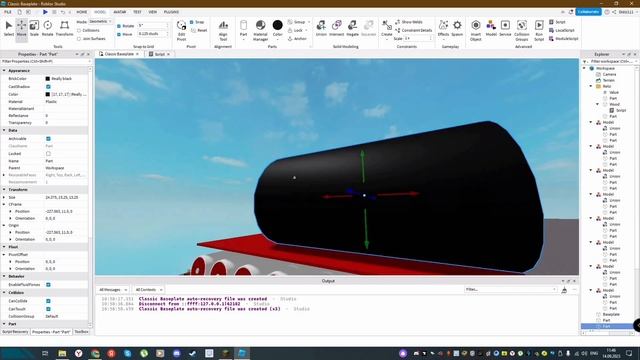Insert a new Part
The image size is (640, 360).
(243, 29)
